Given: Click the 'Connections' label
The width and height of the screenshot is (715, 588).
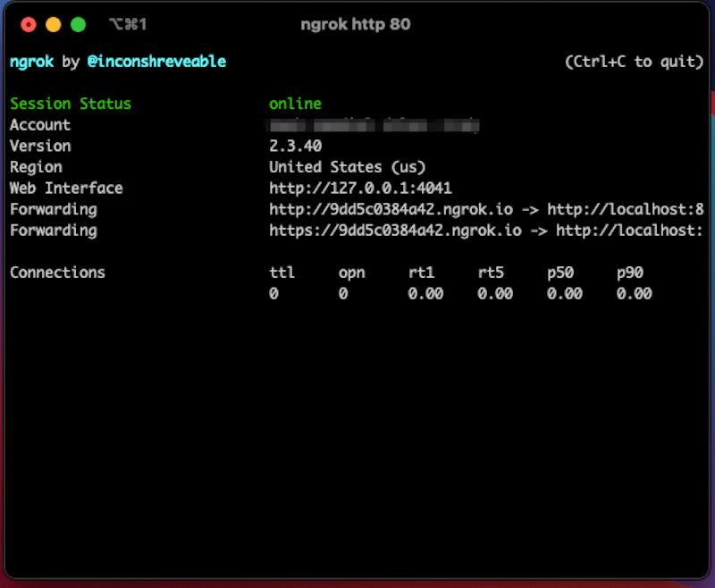Looking at the screenshot, I should tap(57, 273).
